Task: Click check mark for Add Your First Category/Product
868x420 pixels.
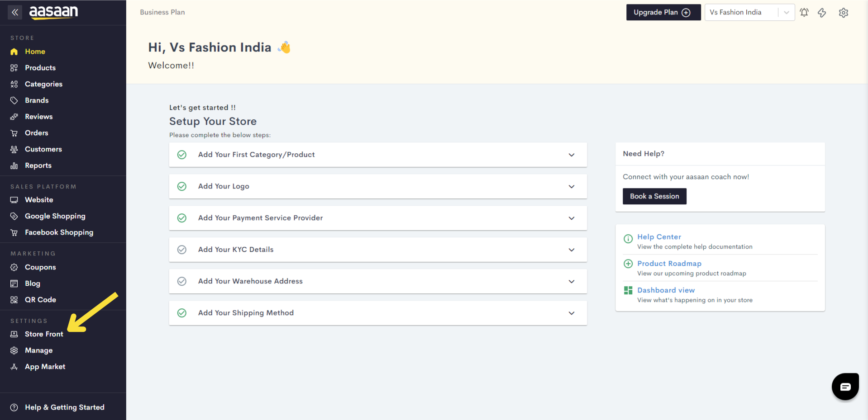Action: click(182, 155)
